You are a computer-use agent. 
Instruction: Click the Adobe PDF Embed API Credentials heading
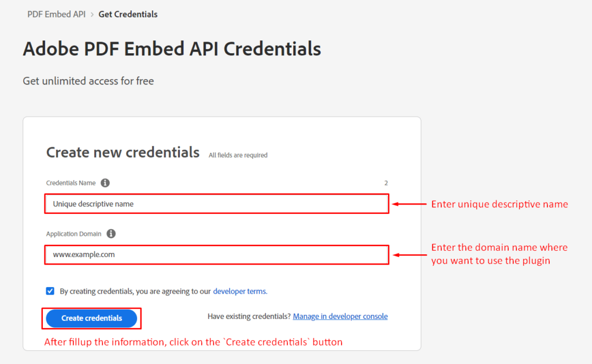click(x=172, y=49)
